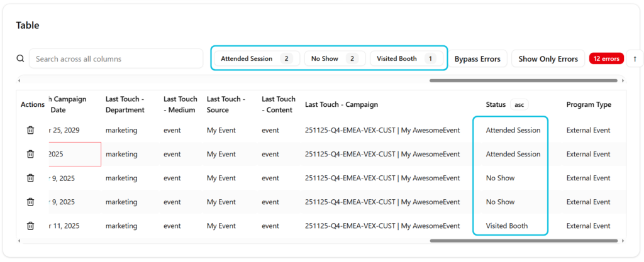
Task: Click the Last Touch - Department column header
Action: (x=125, y=104)
